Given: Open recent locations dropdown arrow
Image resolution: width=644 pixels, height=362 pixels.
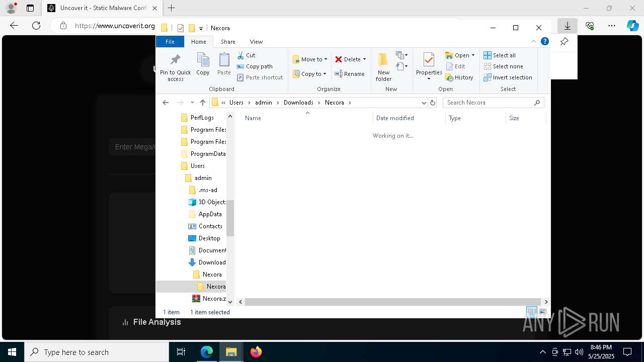Looking at the screenshot, I should (192, 103).
